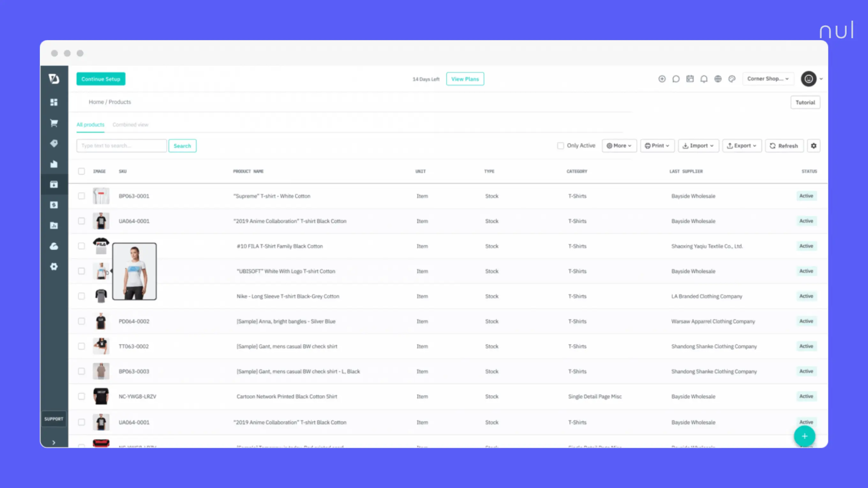Click LA Branded Clothing Company supplier
The width and height of the screenshot is (868, 488).
click(x=707, y=296)
